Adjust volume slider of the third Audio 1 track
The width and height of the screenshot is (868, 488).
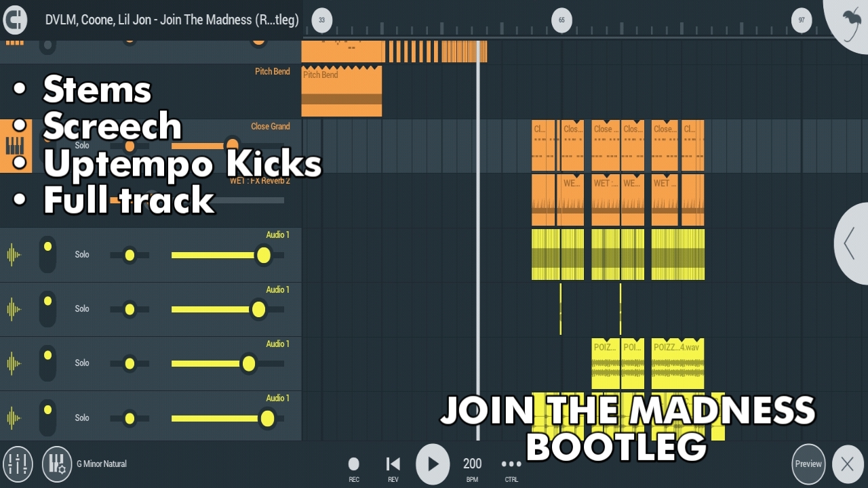228,363
